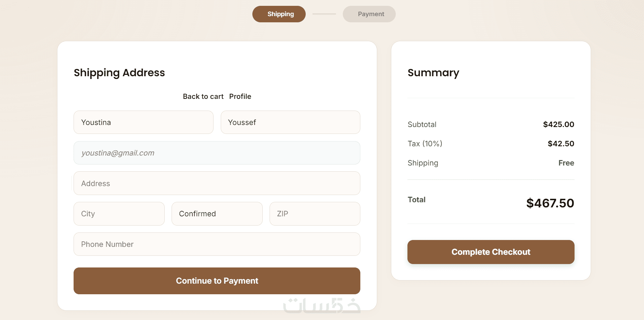Viewport: 644px width, 320px height.
Task: Click the Confirmed state field
Action: click(x=217, y=214)
